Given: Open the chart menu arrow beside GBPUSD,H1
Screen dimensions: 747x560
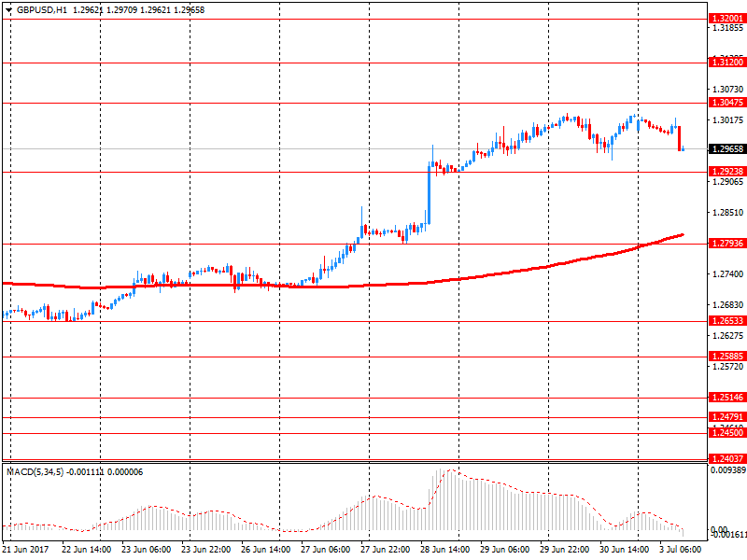Looking at the screenshot, I should point(8,10).
